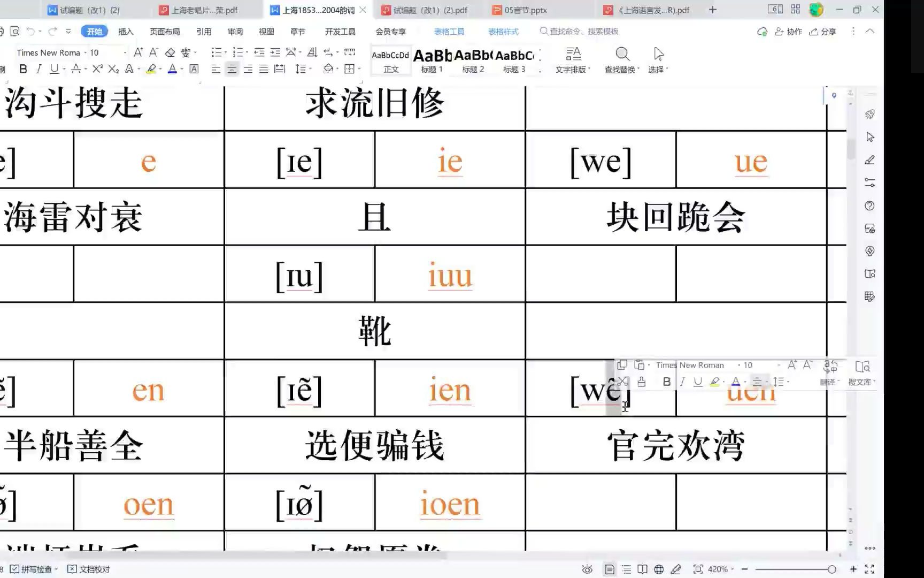Pick font color in ribbon
924x578 pixels.
172,69
